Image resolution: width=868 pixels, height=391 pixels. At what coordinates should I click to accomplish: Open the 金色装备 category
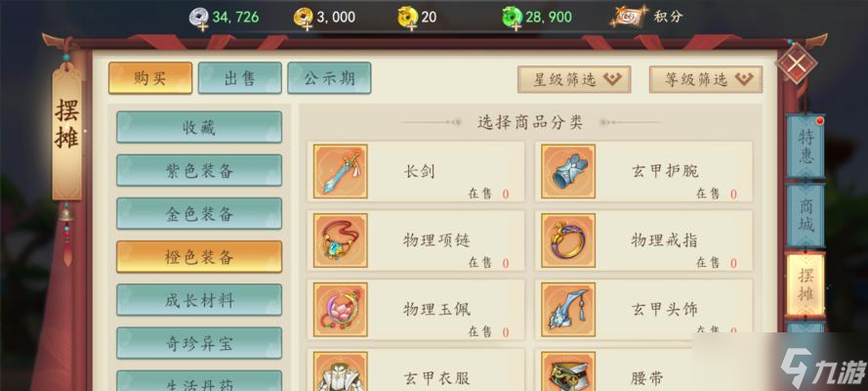pos(199,214)
